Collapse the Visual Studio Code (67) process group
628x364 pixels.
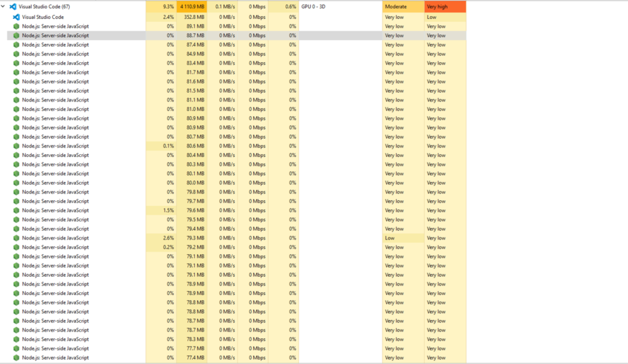(x=4, y=7)
